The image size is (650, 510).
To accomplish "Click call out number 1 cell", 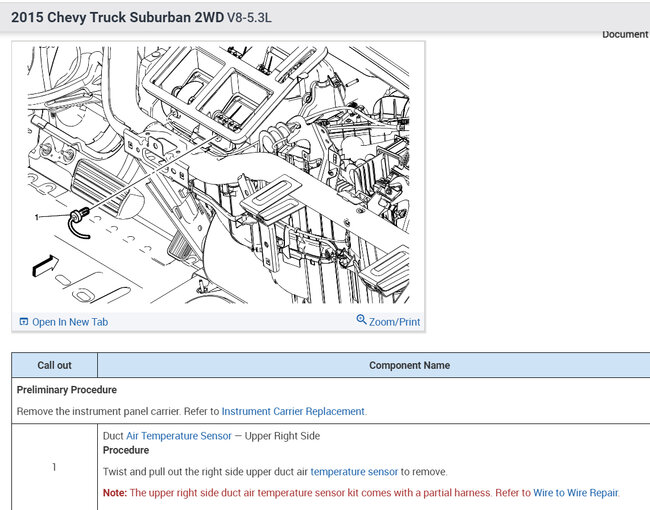I will (x=54, y=467).
